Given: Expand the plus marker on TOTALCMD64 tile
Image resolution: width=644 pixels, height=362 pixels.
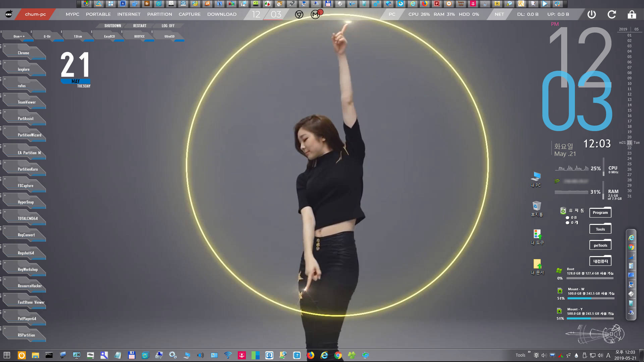Looking at the screenshot, I should click(x=5, y=212).
